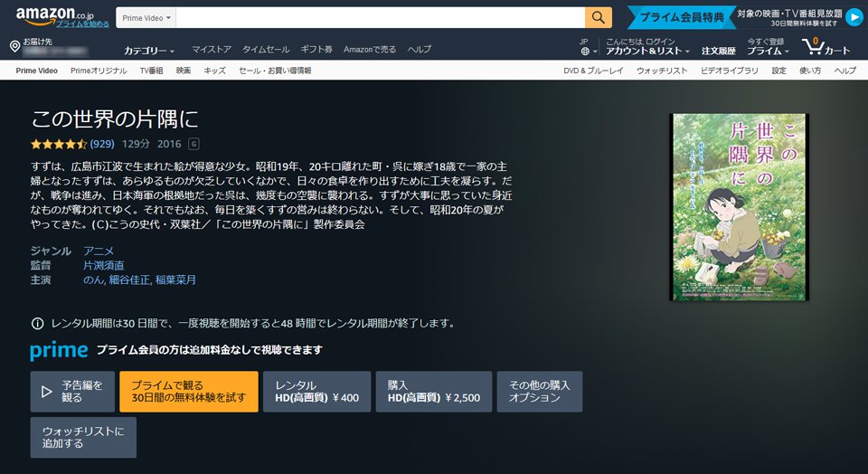868x474 pixels.
Task: Click the blue play arrow in Prime banner
Action: coord(854,18)
